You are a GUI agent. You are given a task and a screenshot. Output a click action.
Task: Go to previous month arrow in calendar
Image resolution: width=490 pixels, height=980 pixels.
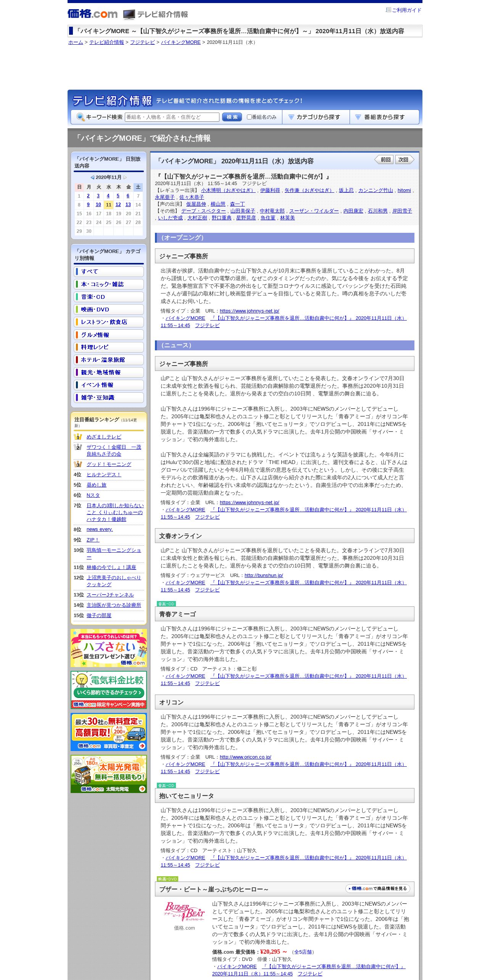(x=92, y=177)
